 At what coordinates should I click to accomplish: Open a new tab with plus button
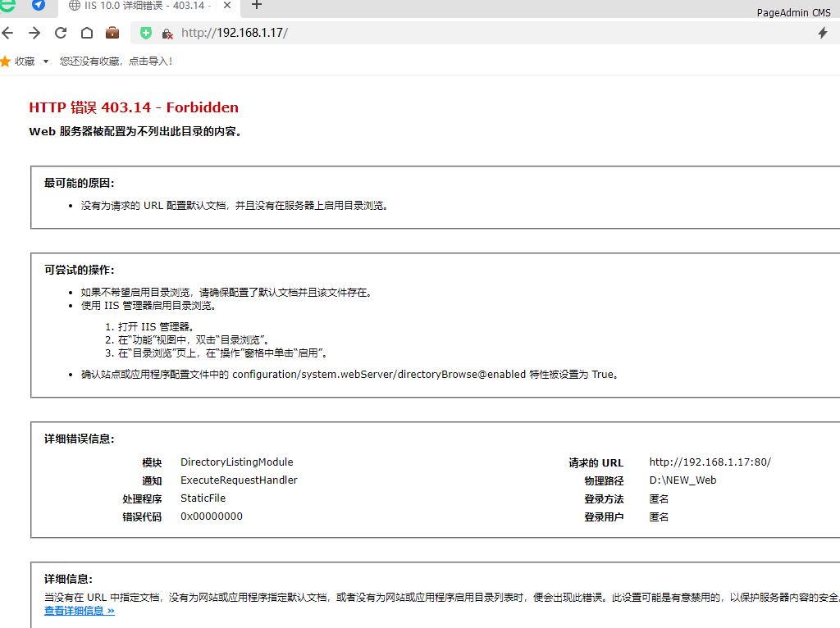coord(257,5)
